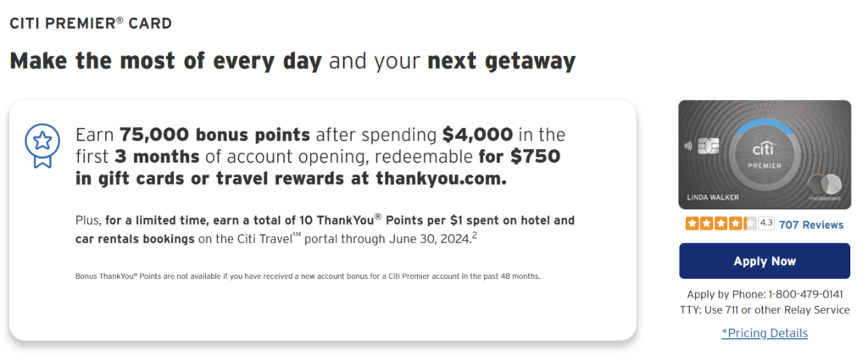Click the 48 months bonus disclaimer text
Image resolution: width=868 pixels, height=356 pixels.
point(308,275)
